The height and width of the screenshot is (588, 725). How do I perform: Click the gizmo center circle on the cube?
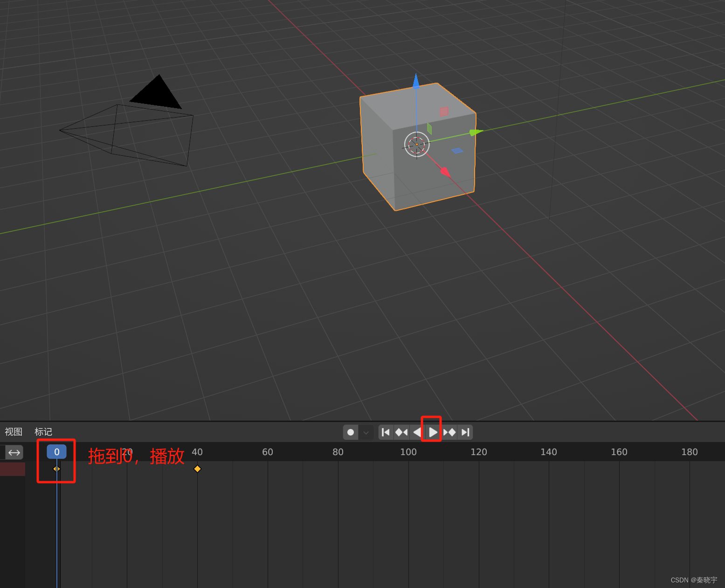(416, 145)
